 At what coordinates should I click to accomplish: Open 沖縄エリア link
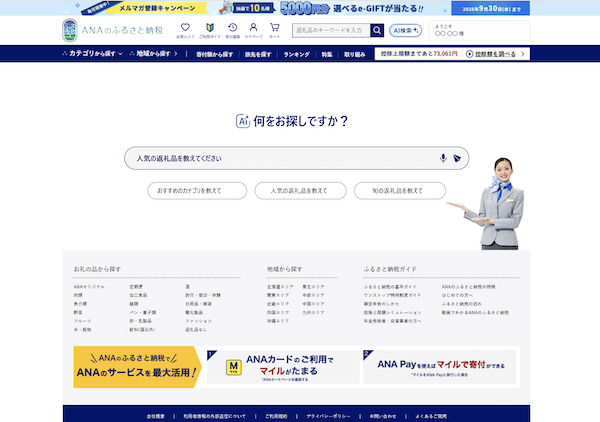[x=278, y=321]
